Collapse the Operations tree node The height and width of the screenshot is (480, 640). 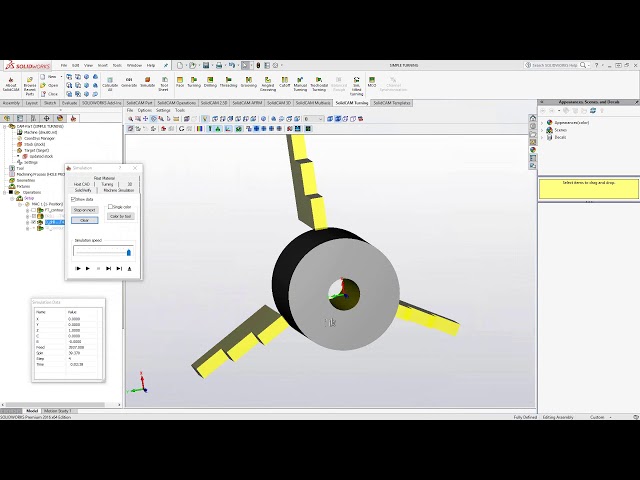(x=5, y=192)
